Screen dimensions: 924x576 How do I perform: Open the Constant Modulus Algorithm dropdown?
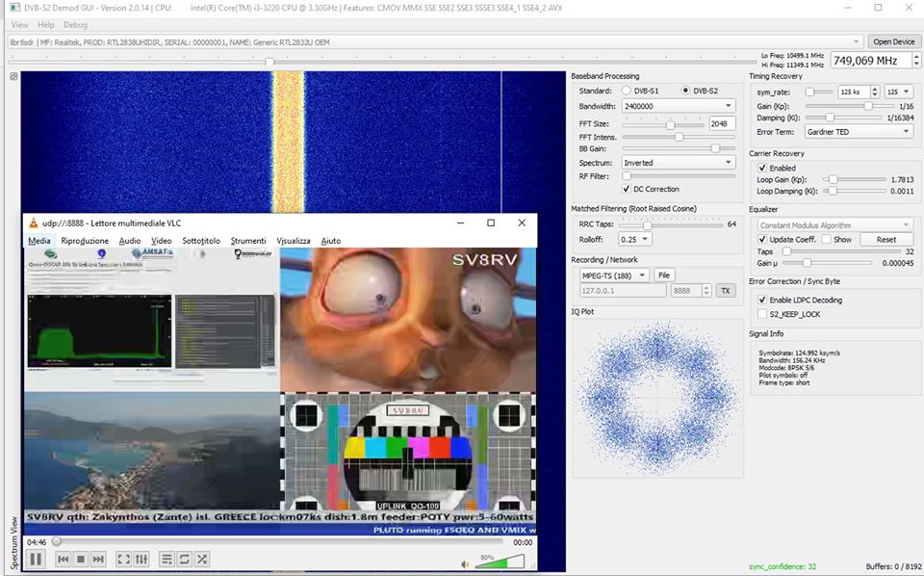835,225
